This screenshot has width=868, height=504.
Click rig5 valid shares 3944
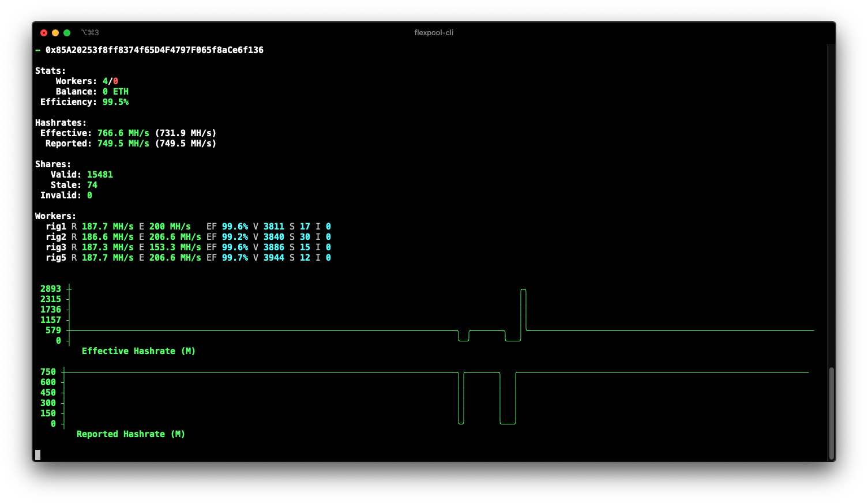[x=274, y=258]
